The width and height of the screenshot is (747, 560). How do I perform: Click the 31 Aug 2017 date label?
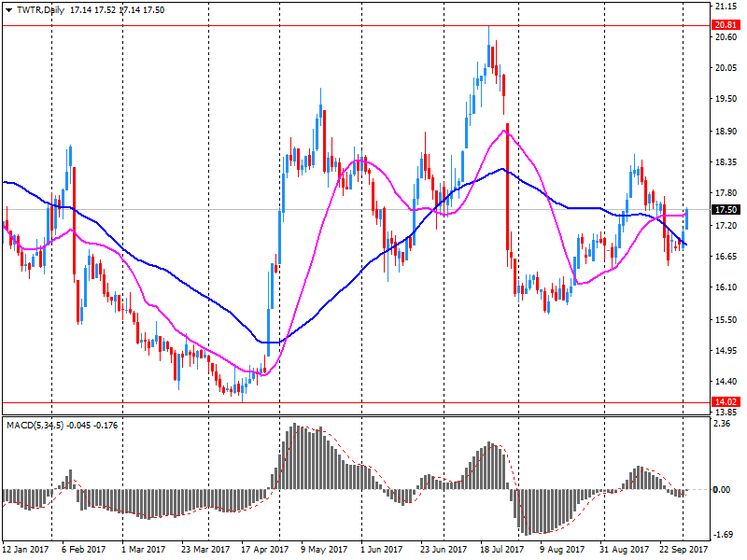[624, 550]
